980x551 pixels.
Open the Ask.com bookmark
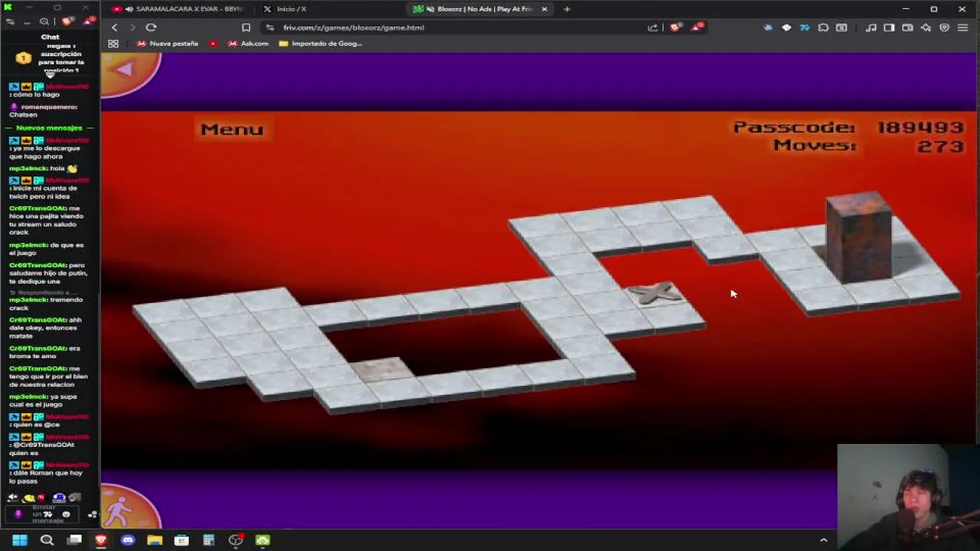248,44
